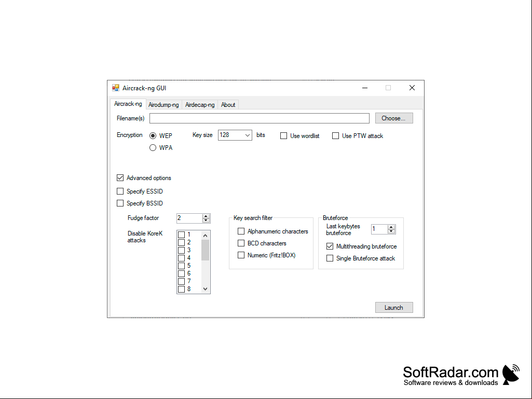Disable KoreK attack 5 checkbox
532x399 pixels.
[182, 266]
